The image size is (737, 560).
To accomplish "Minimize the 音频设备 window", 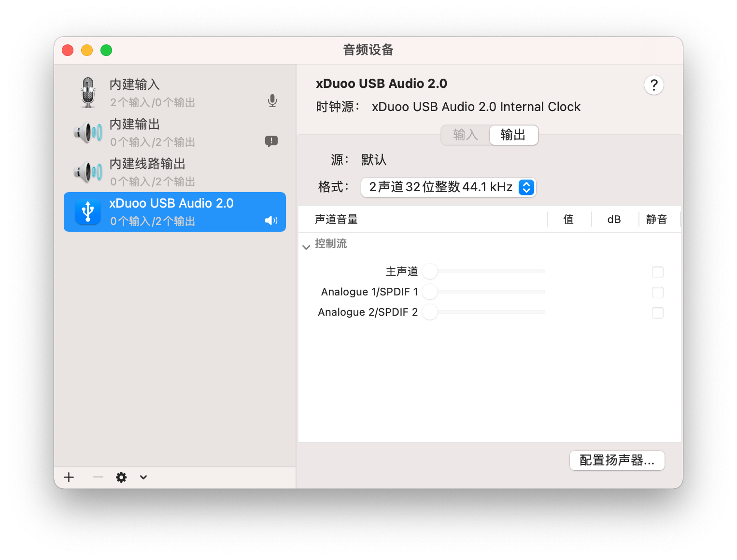I will [x=87, y=50].
